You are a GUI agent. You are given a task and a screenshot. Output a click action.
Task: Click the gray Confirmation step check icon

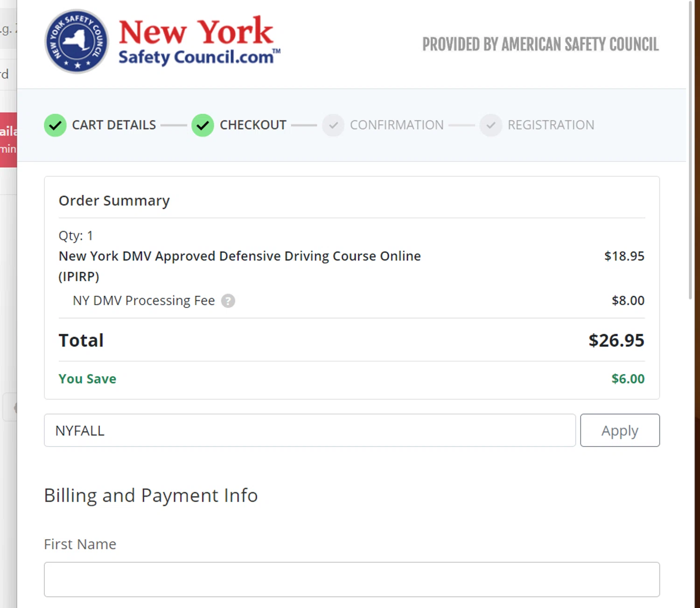333,125
